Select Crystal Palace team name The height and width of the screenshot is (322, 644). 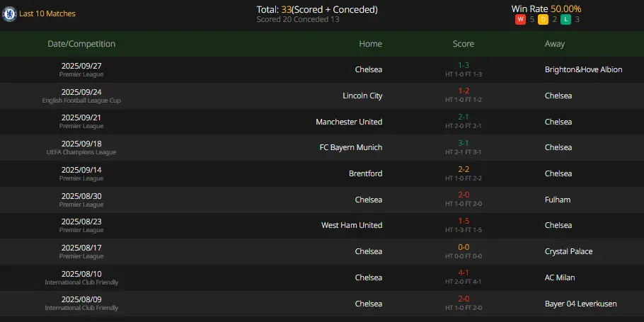568,251
